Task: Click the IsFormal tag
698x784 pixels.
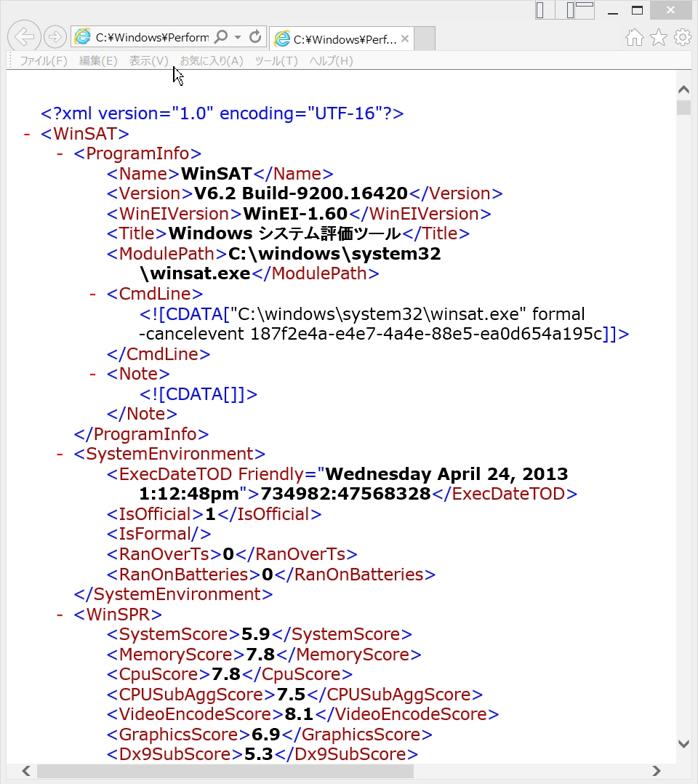Action: [x=159, y=534]
